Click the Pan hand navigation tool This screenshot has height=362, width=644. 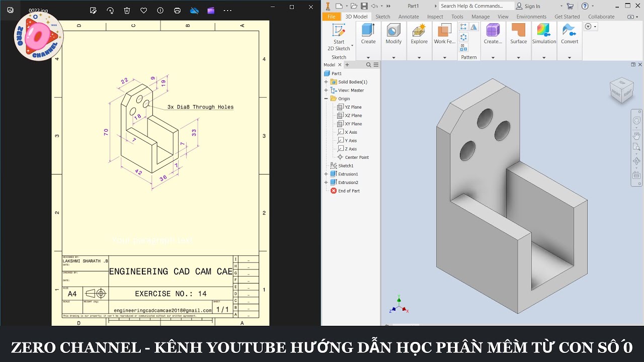[x=636, y=135]
